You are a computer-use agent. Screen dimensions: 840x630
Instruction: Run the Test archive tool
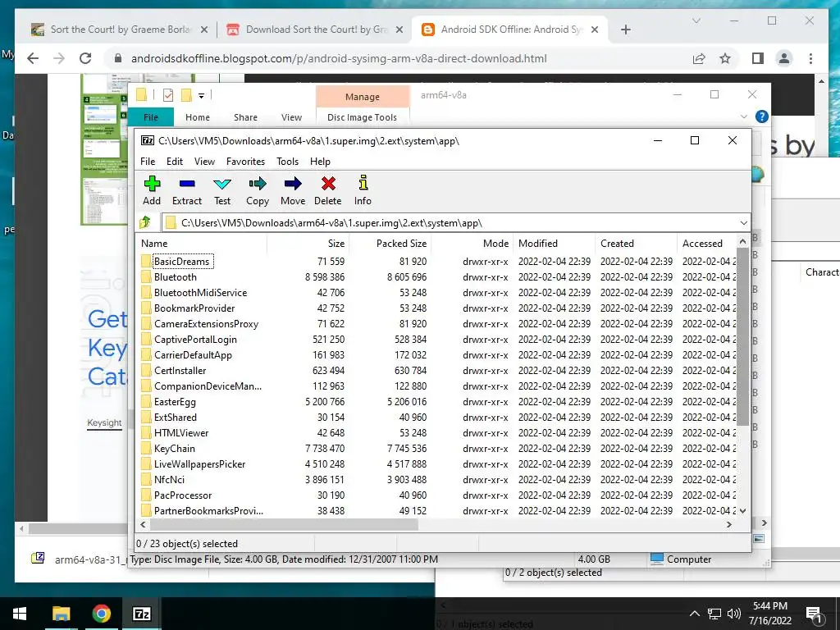coord(222,190)
